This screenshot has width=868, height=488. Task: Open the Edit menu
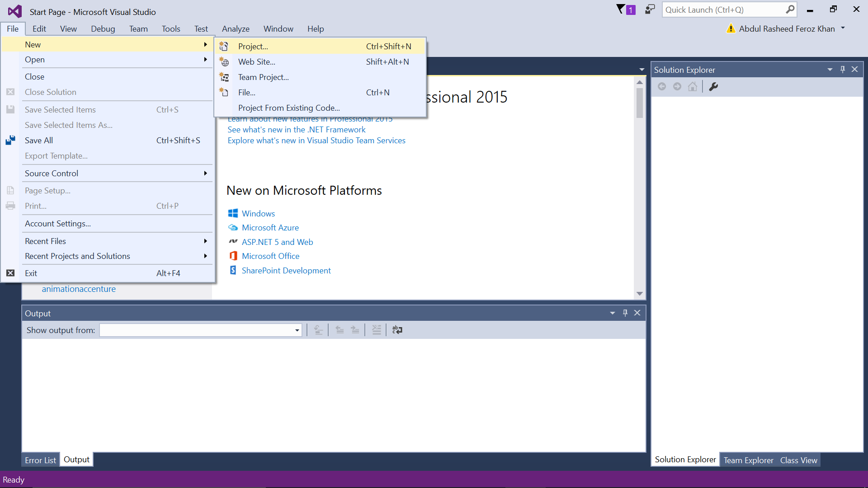point(39,28)
